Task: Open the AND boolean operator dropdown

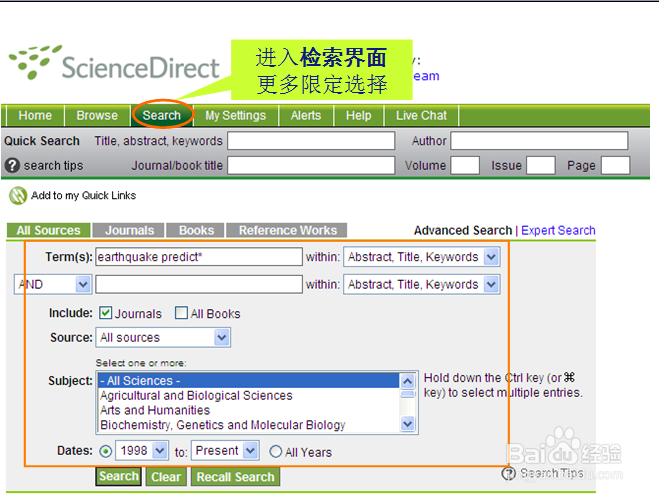Action: coord(53,284)
